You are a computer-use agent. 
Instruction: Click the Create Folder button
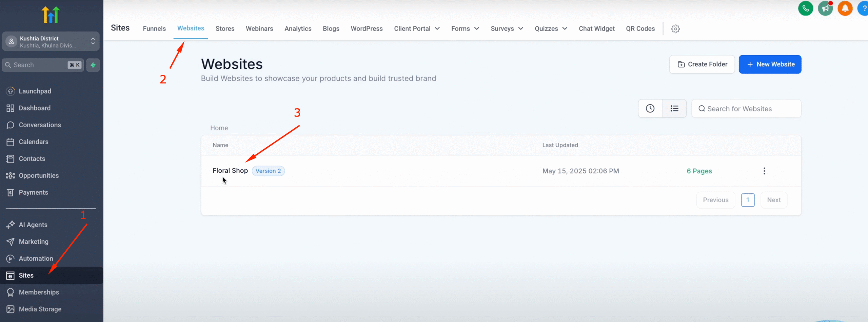pyautogui.click(x=702, y=64)
